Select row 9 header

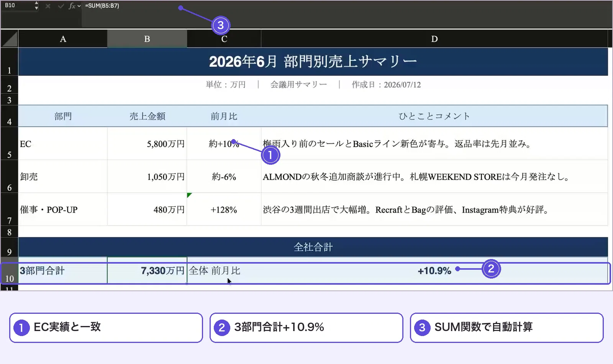9,248
